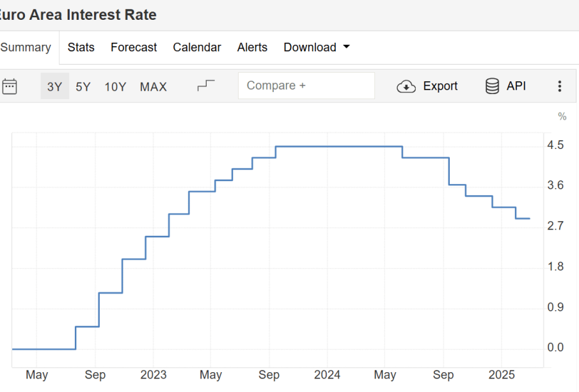Select the MAX time range

click(154, 87)
